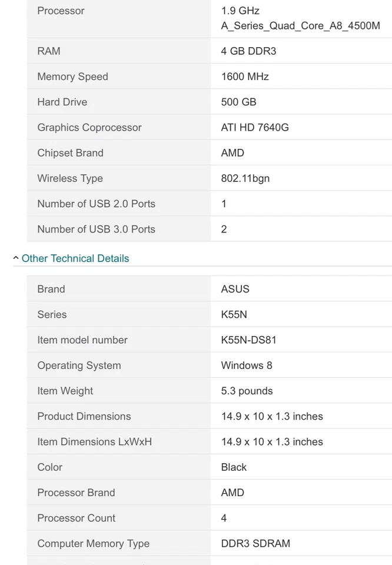Click the Brand value ASUS
Image resolution: width=392 pixels, height=565 pixels.
[235, 289]
